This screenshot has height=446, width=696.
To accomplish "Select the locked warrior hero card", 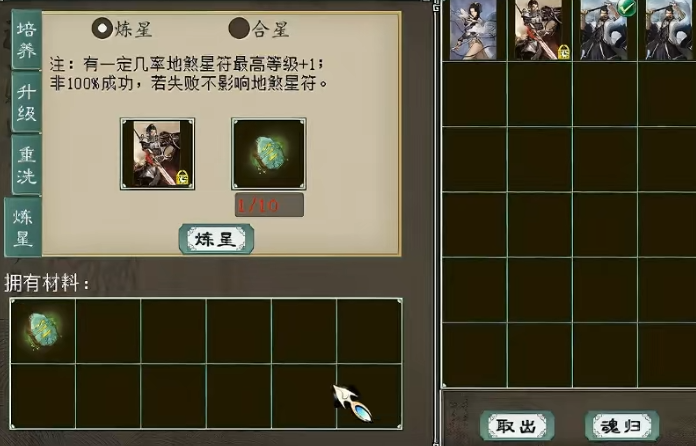I will pyautogui.click(x=540, y=29).
